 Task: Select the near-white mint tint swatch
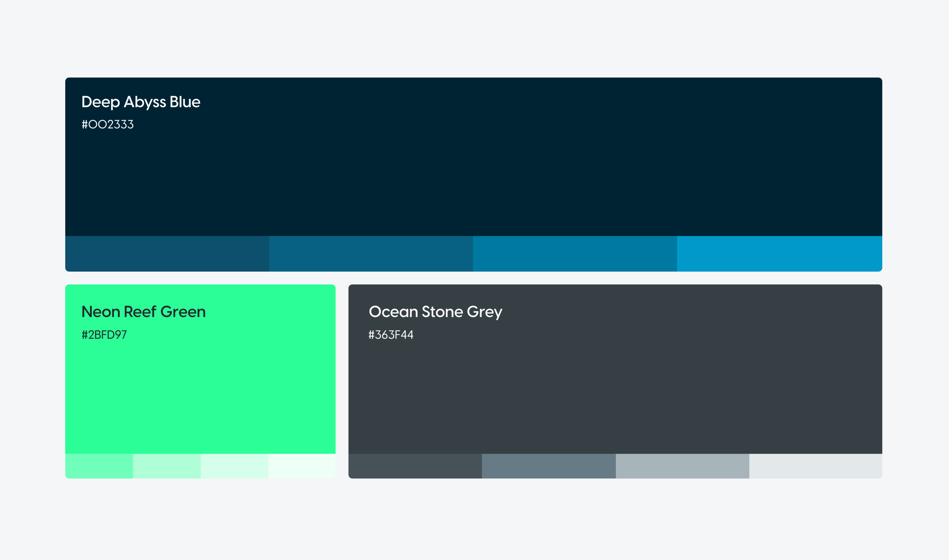[x=302, y=466]
